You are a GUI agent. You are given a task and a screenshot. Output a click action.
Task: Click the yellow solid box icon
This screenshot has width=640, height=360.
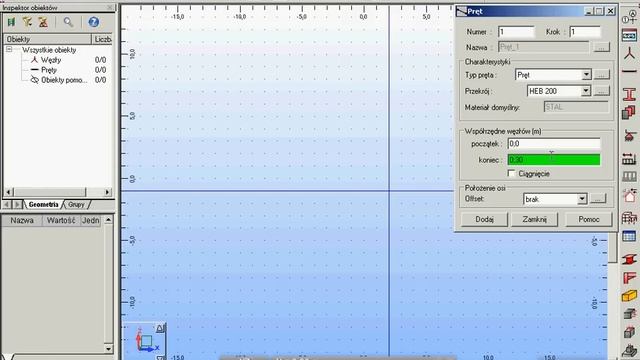(629, 296)
